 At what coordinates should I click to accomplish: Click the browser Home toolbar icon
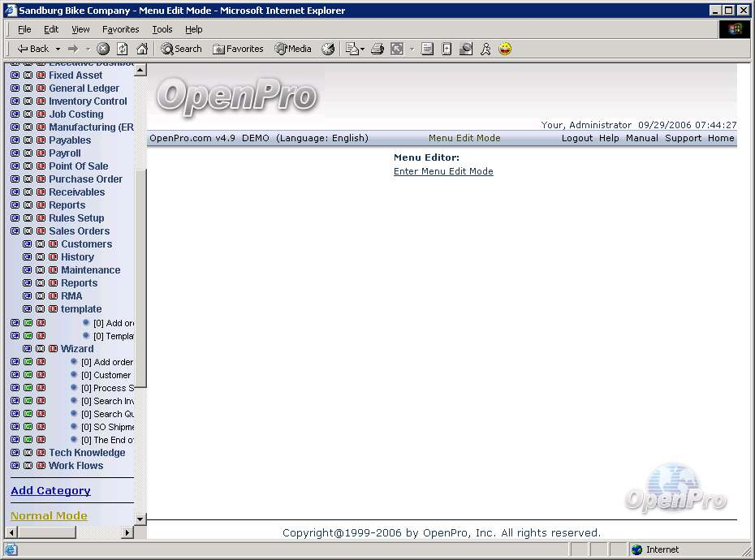click(142, 49)
